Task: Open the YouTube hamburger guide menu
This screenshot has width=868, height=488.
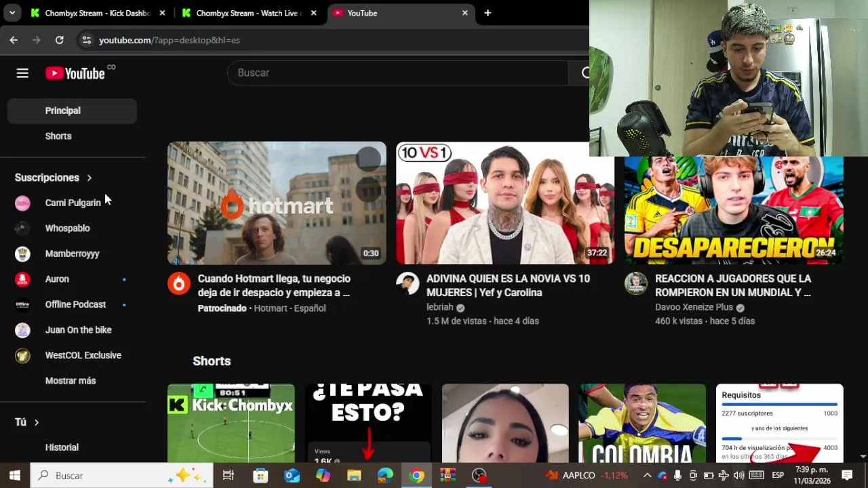Action: (x=22, y=73)
